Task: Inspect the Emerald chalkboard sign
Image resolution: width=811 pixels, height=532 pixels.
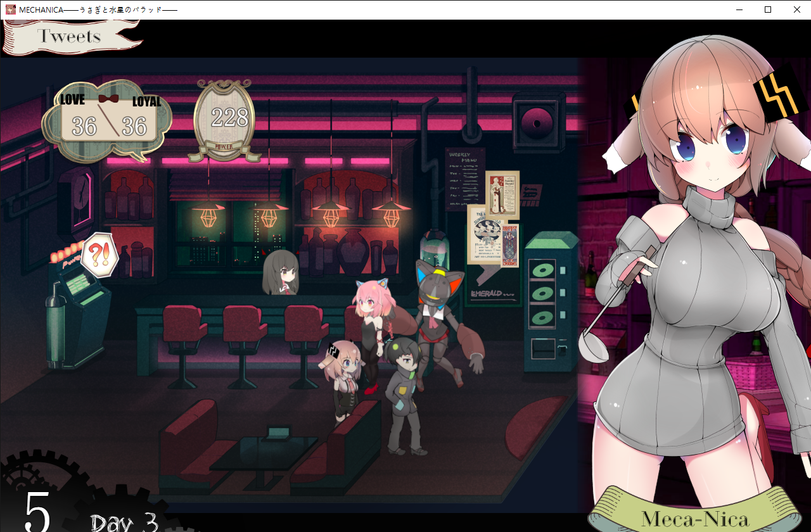Action: [494, 285]
